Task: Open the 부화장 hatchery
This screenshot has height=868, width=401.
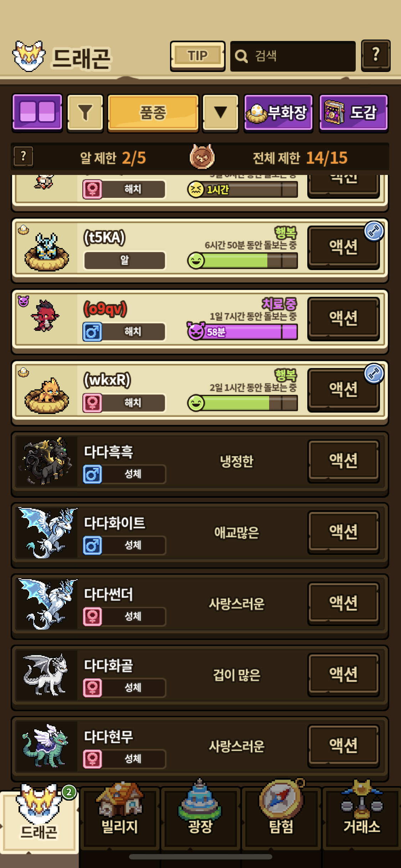Action: pyautogui.click(x=278, y=113)
